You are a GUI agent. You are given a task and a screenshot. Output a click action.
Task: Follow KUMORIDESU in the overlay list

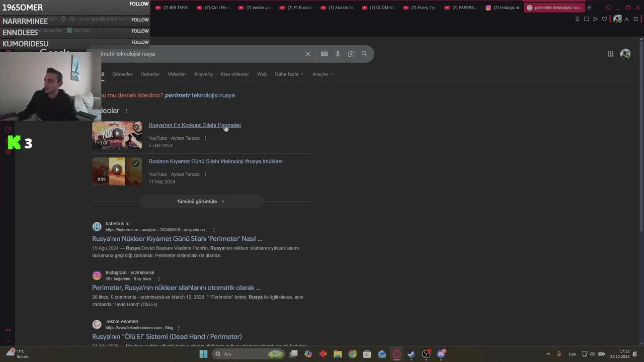[140, 42]
